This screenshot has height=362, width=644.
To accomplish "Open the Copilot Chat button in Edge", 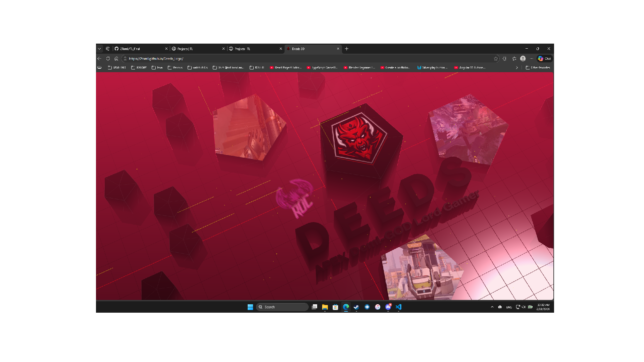I will pyautogui.click(x=544, y=58).
